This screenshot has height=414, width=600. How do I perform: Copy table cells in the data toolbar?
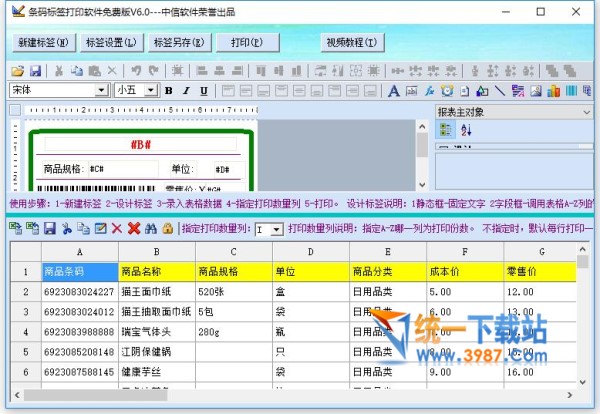point(83,228)
